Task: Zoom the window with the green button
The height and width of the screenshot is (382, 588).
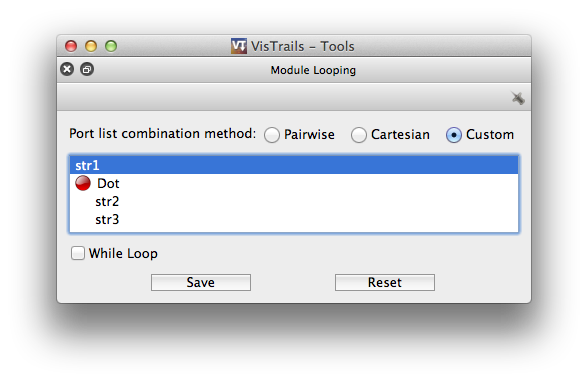Action: click(111, 46)
